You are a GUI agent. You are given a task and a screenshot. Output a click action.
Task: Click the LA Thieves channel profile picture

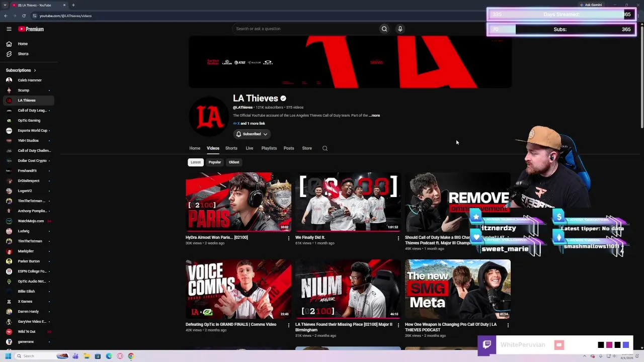coord(209,116)
